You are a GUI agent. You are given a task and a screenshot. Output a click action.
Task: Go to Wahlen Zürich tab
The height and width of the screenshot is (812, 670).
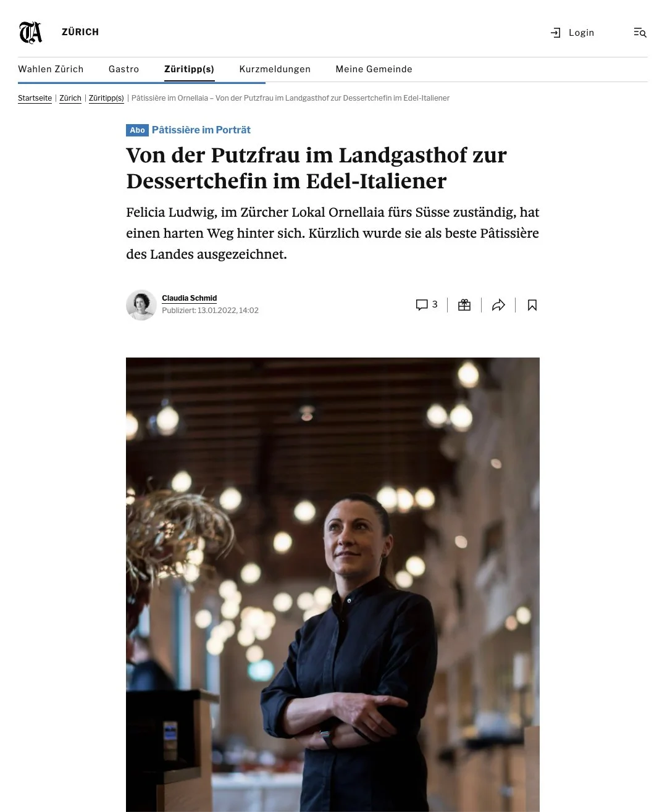pos(51,69)
